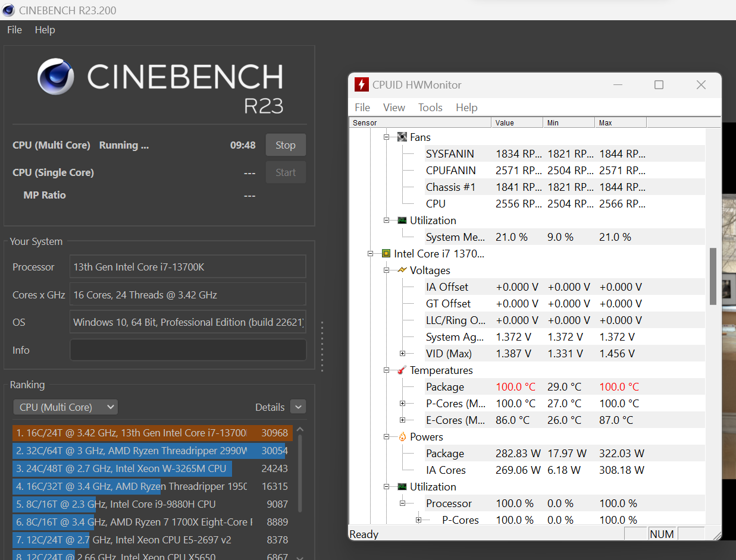Click the OS field
Image resolution: width=736 pixels, height=560 pixels.
coord(188,322)
